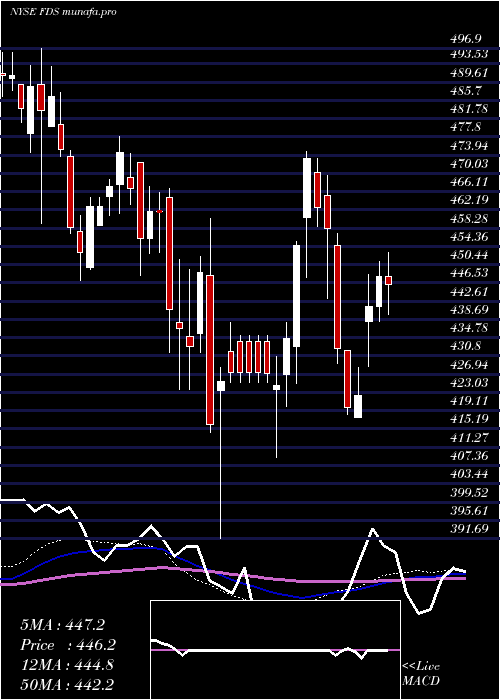Click the '<<Live MACD' label
Screen dimensions: 500x700
(421, 673)
